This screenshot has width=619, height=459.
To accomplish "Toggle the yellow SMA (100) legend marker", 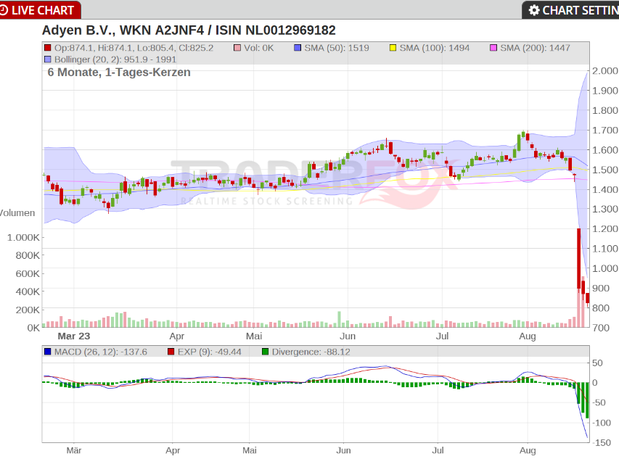I will [394, 47].
